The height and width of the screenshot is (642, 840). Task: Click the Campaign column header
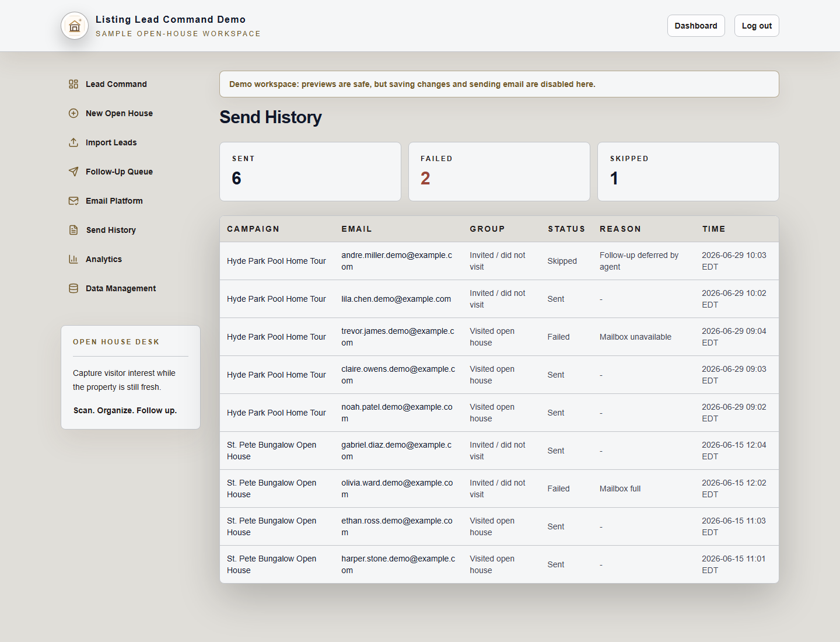tap(253, 229)
